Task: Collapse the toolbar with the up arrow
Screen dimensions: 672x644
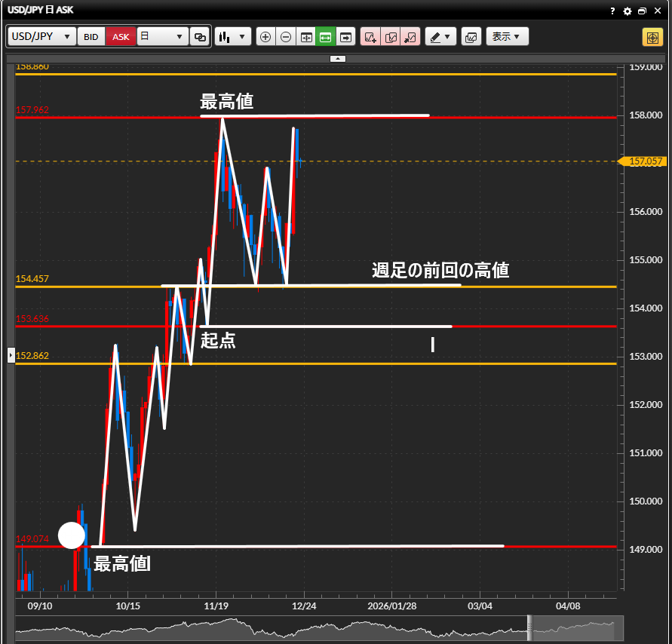Action: [x=338, y=58]
